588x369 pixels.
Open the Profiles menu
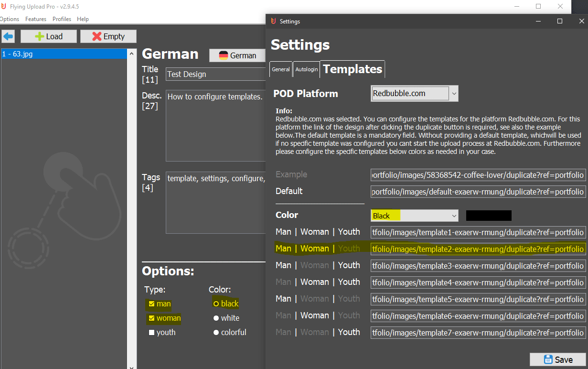coord(62,19)
